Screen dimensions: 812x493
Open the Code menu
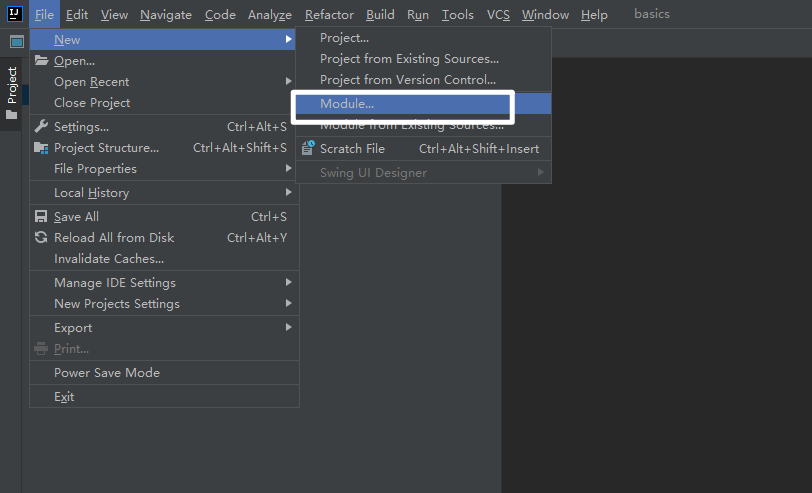coord(220,14)
